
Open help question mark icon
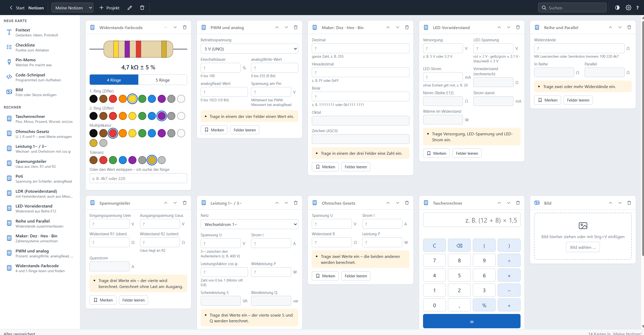[x=638, y=8]
